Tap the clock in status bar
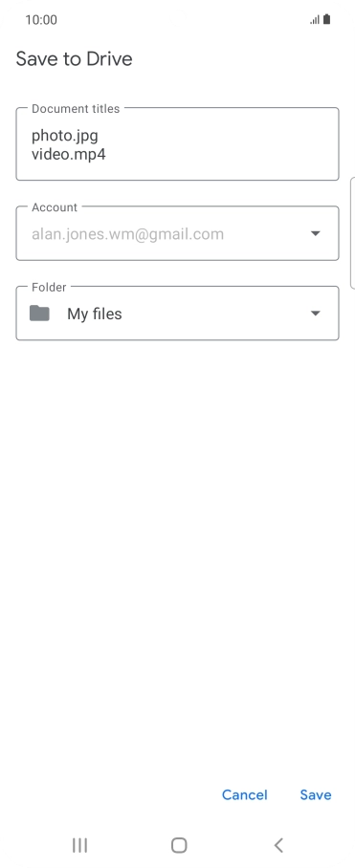355x868 pixels. (41, 20)
